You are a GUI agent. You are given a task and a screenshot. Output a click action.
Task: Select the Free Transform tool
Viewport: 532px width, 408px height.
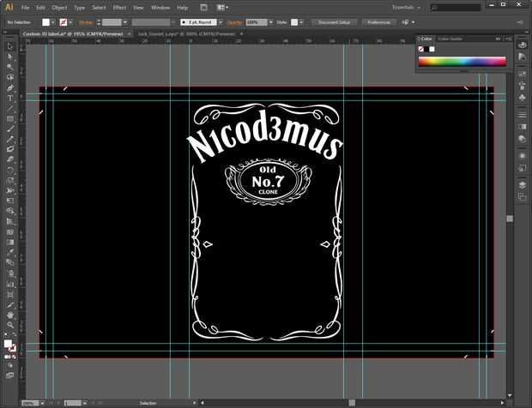[10, 201]
